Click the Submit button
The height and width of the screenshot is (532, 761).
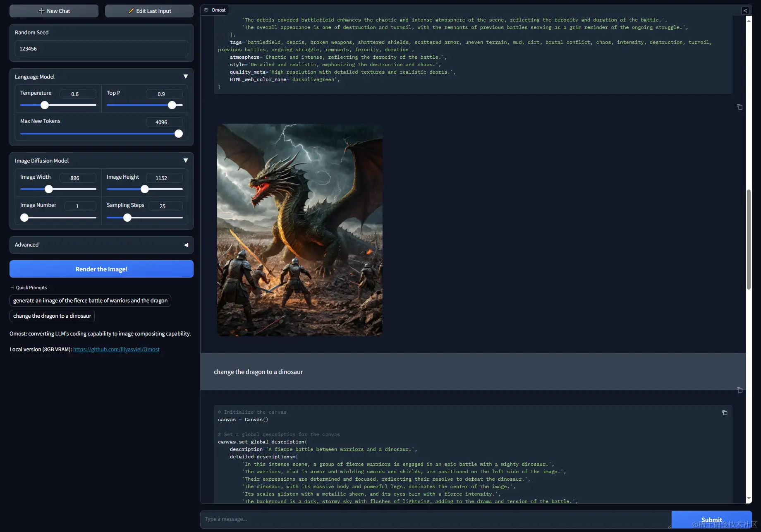point(711,520)
